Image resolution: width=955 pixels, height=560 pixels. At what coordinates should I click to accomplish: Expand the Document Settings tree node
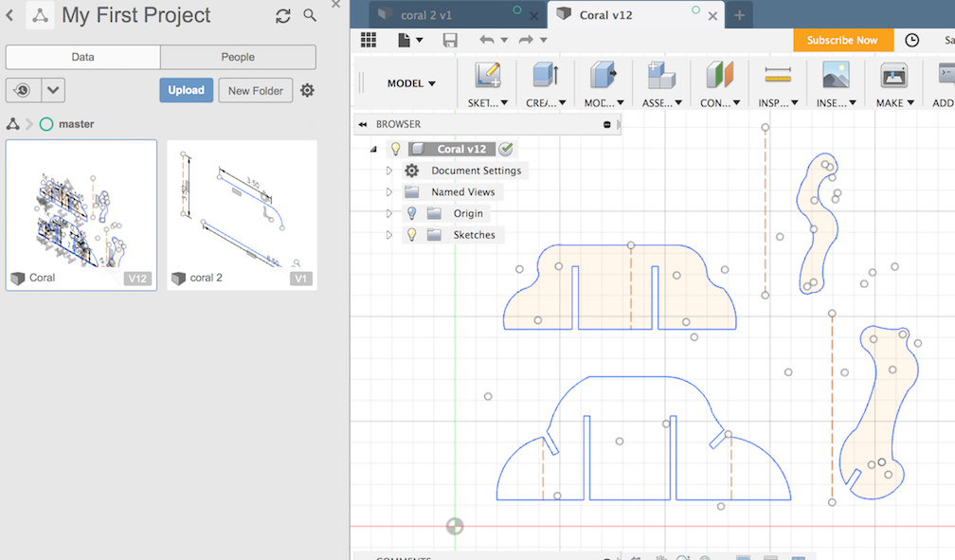[x=388, y=171]
